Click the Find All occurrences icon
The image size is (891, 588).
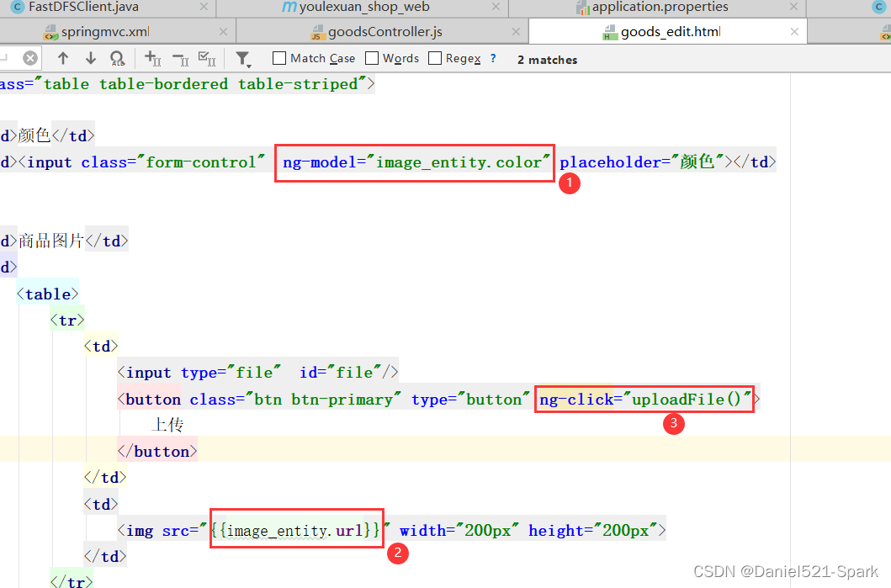[x=118, y=59]
